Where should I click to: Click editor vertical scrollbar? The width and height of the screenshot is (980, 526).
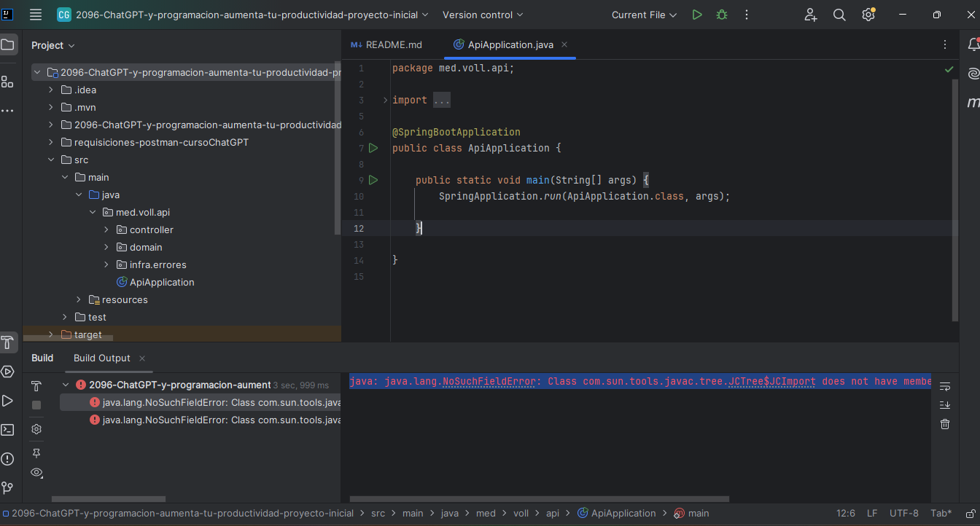(x=955, y=200)
